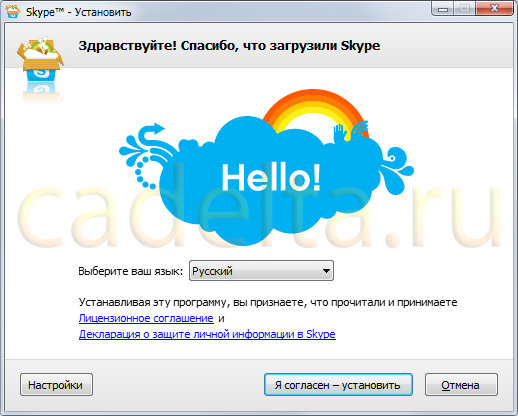Click the Skype box icon in header

(x=41, y=59)
